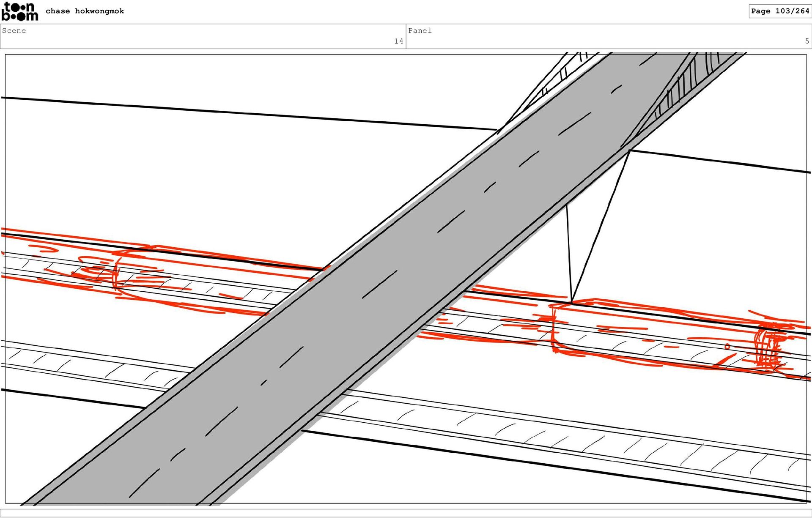The width and height of the screenshot is (812, 525).
Task: Click the Scene label text
Action: click(x=14, y=30)
